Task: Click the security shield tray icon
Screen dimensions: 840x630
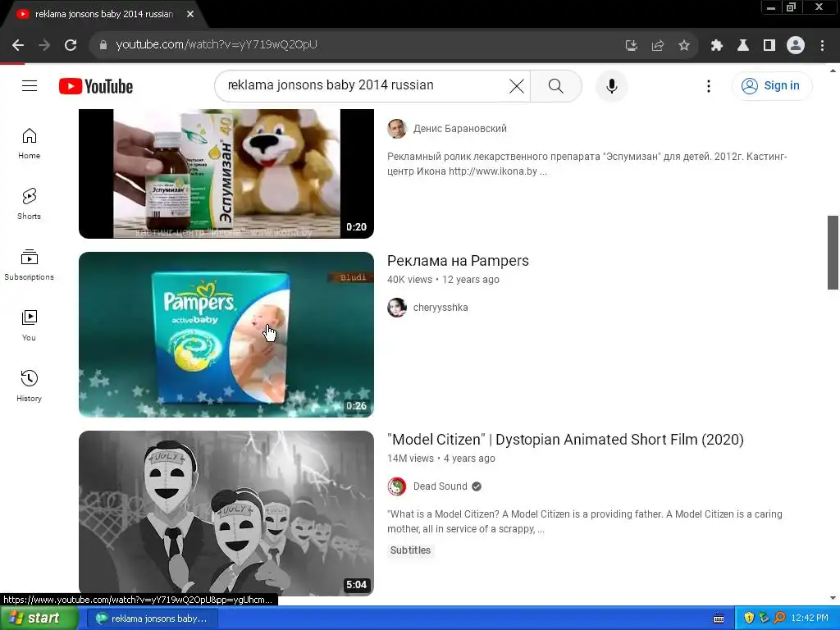Action: 749,619
